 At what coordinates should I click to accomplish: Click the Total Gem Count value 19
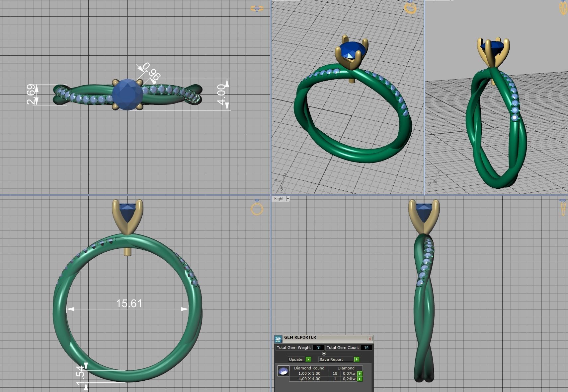click(366, 348)
